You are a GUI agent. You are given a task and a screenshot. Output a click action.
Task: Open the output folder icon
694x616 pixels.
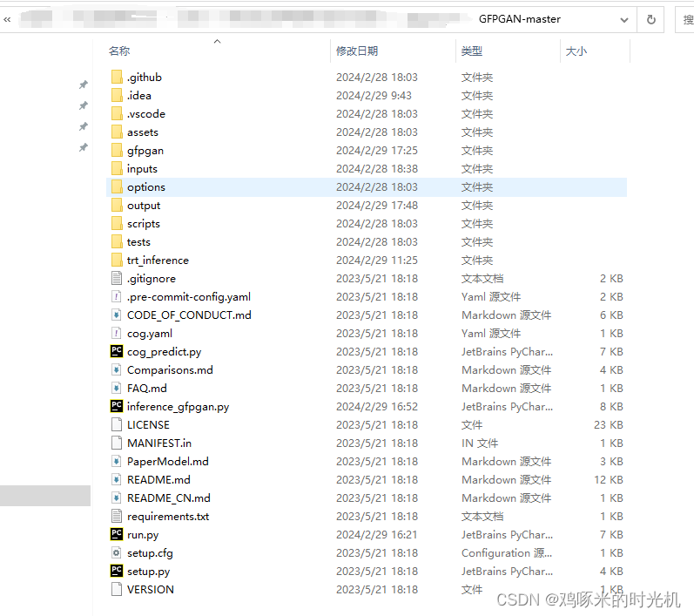coord(117,205)
